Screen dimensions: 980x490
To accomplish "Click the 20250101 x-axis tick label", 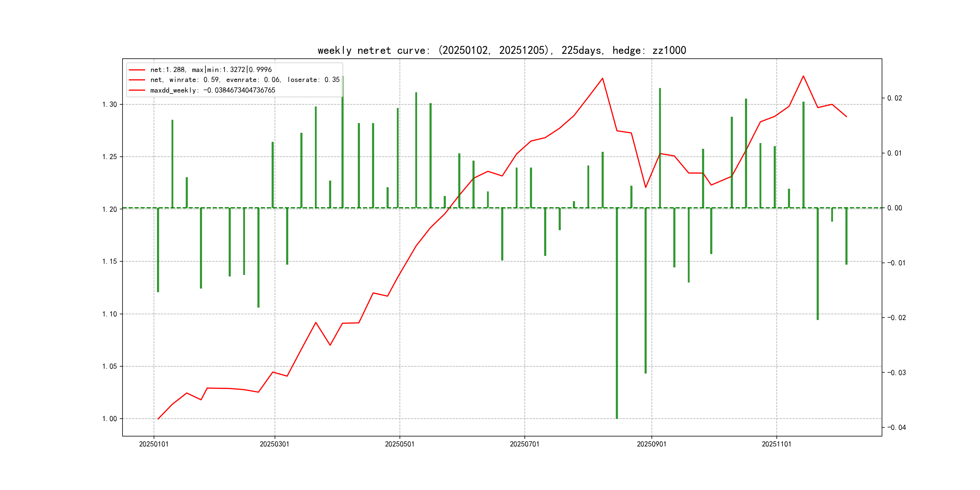I will coord(154,444).
